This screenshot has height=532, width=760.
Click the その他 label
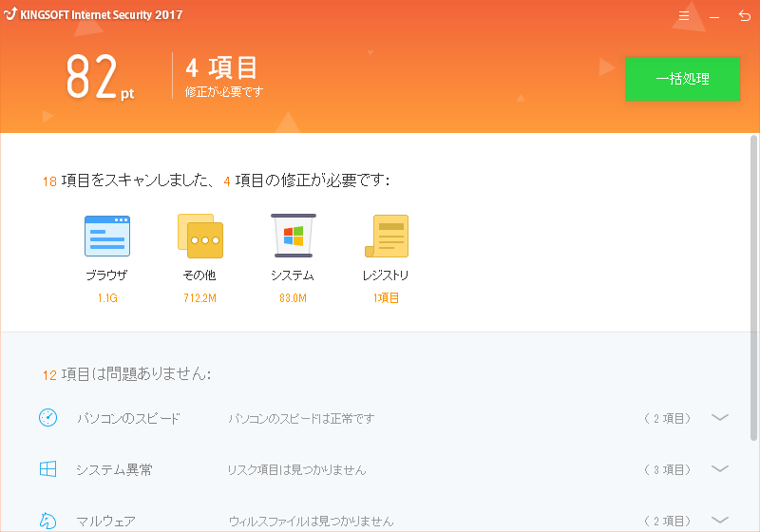(199, 275)
